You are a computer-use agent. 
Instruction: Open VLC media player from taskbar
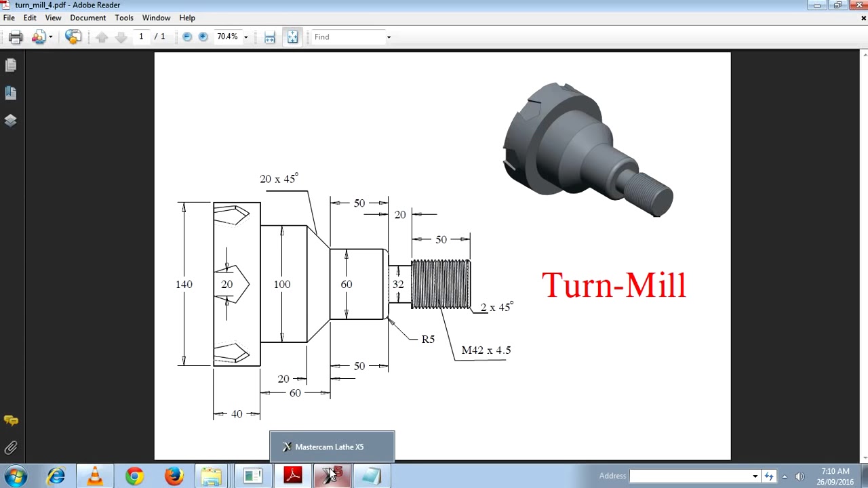[x=95, y=476]
